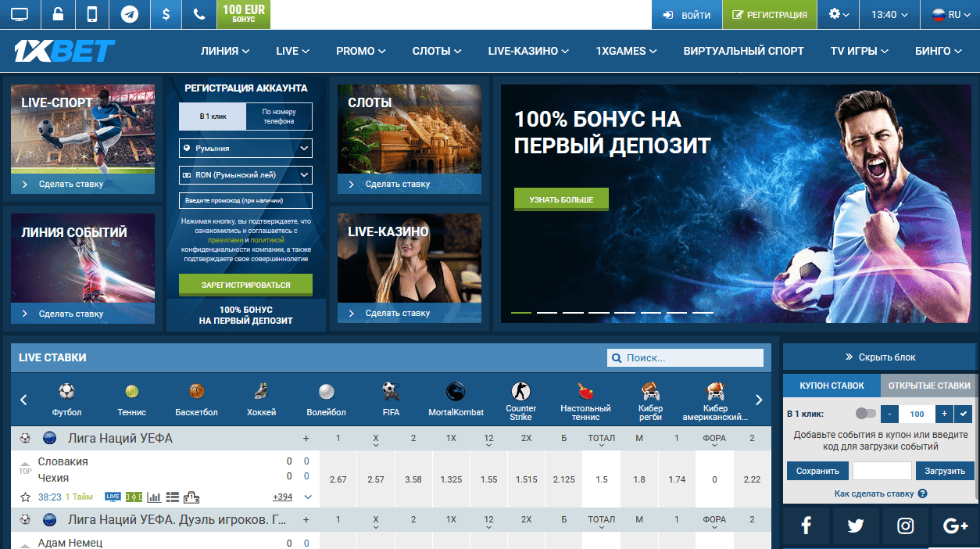Expand the ЛИНИЯ menu
The height and width of the screenshot is (549, 980).
225,51
